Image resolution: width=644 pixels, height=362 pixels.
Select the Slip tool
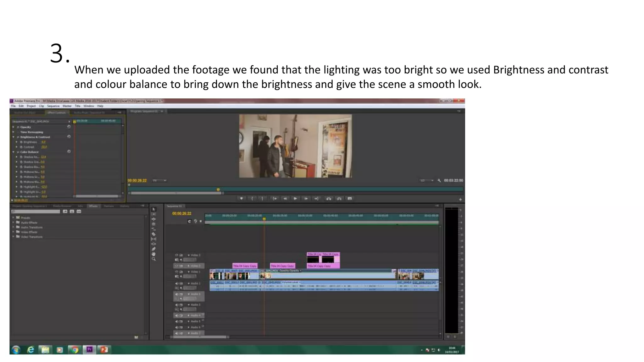154,239
